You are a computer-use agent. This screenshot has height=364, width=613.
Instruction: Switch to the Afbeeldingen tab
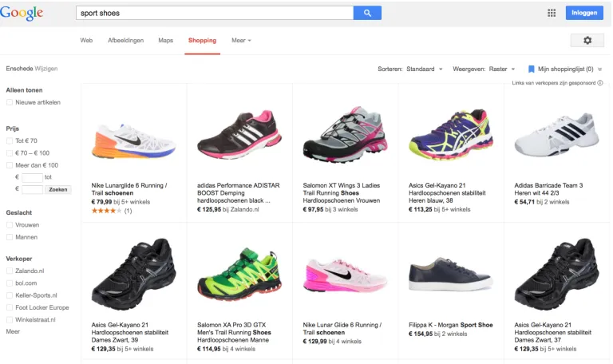(x=125, y=40)
